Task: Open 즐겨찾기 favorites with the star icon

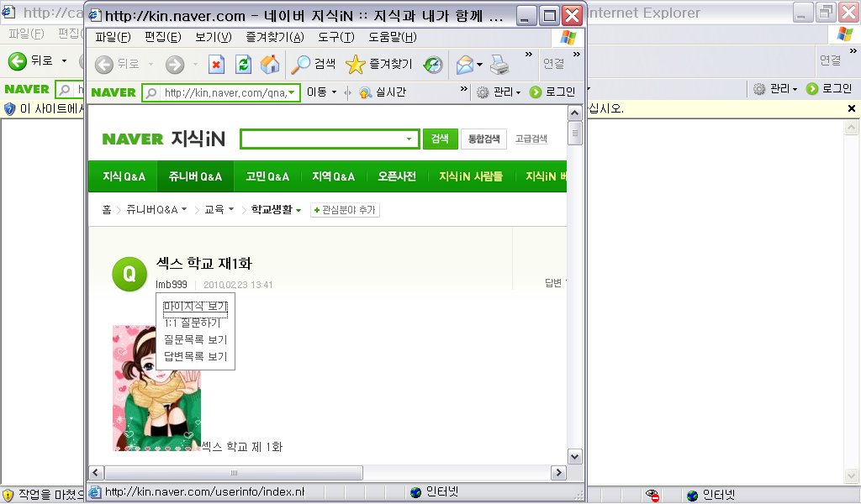Action: 356,65
